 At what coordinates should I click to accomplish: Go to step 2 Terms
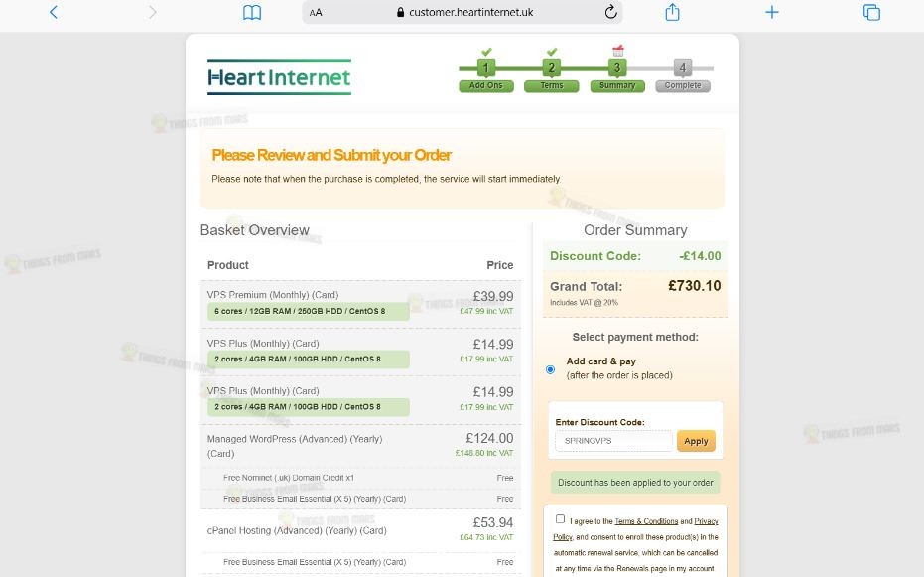click(x=552, y=75)
